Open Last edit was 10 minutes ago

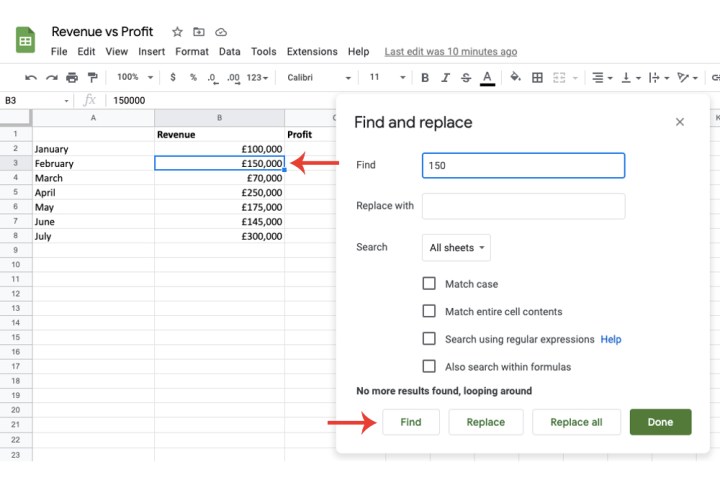pos(451,51)
